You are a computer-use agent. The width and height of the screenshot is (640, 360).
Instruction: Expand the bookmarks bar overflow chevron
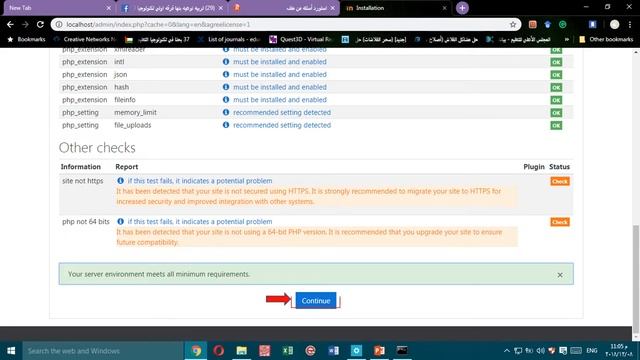(x=567, y=40)
